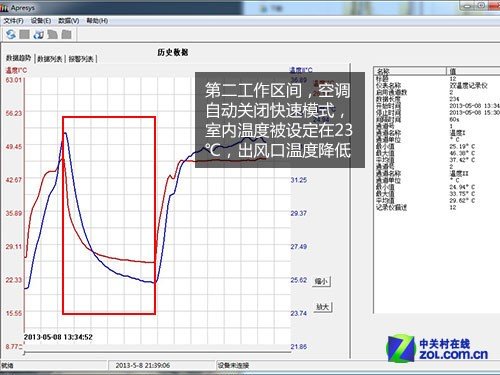
Task: Click the 设备未连接 status bar entry
Action: 234,365
